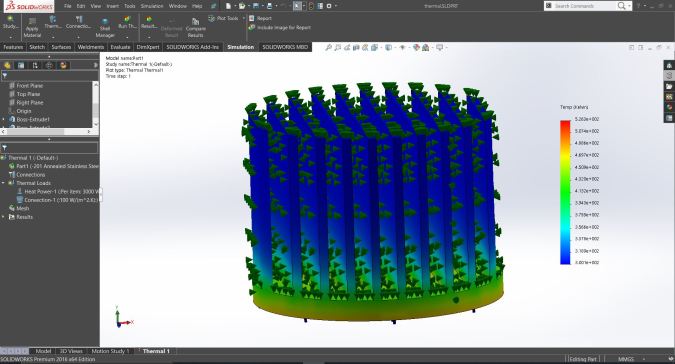This screenshot has width=675, height=364.
Task: Switch to the Motion Study 1 tab
Action: click(110, 351)
